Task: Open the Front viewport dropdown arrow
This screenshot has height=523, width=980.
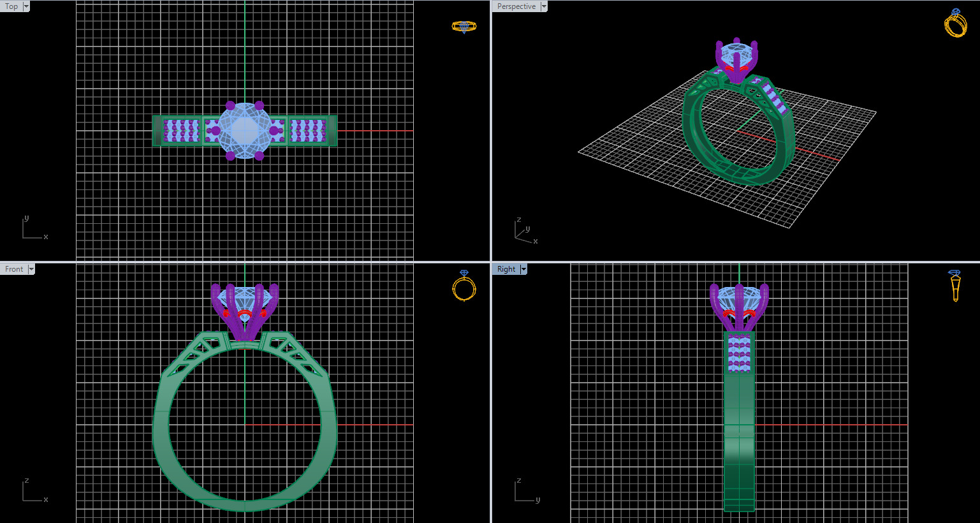Action: coord(31,269)
